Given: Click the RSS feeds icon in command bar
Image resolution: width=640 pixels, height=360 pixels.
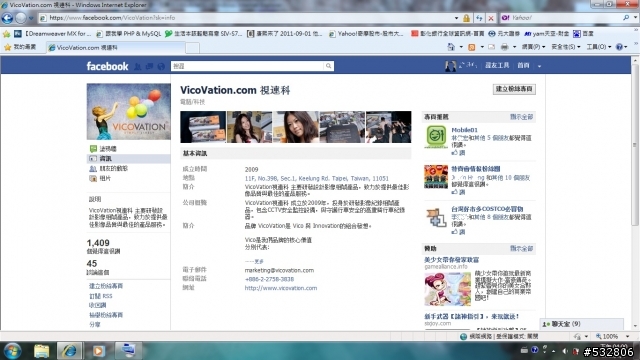Looking at the screenshot, I should [472, 47].
